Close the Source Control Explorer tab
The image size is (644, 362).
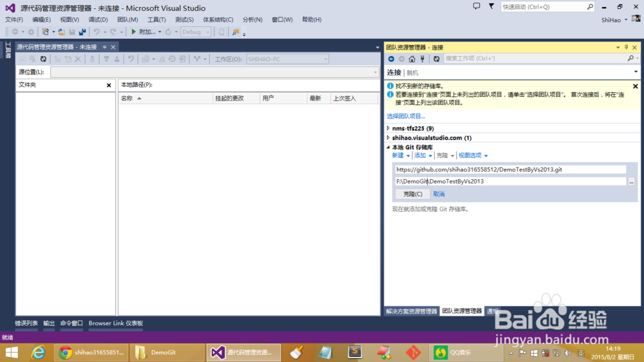(x=113, y=47)
